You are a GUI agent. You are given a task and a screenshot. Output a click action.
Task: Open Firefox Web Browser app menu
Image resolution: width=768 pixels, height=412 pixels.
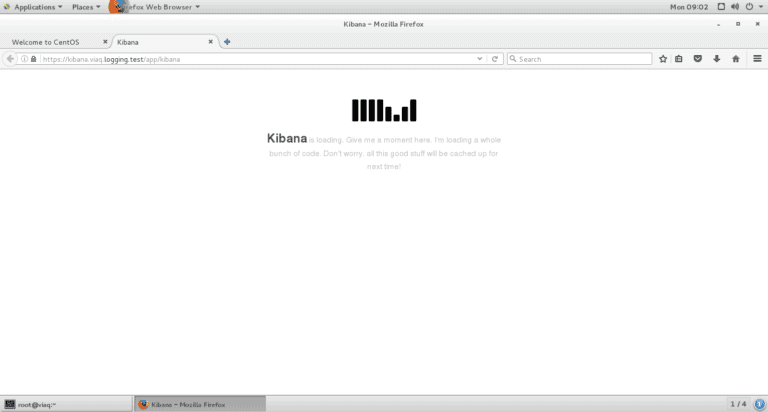pos(155,7)
